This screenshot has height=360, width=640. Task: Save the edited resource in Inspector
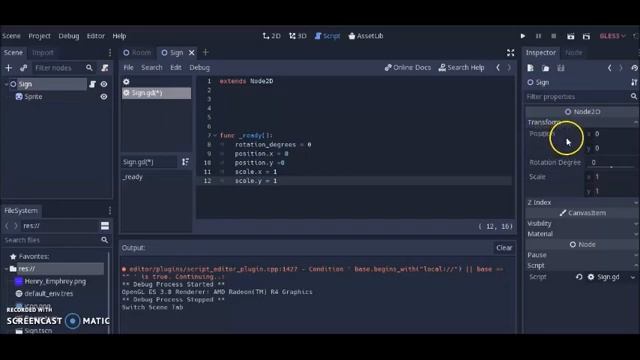tap(561, 68)
